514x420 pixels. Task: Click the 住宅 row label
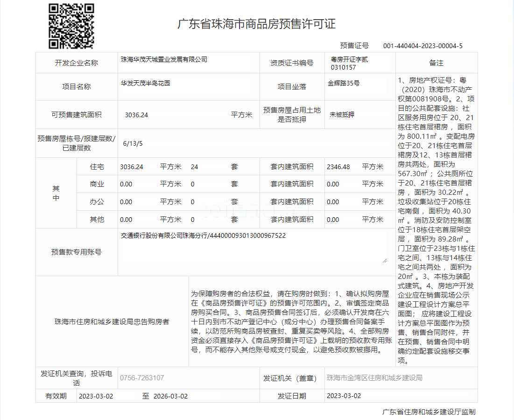tap(97, 167)
